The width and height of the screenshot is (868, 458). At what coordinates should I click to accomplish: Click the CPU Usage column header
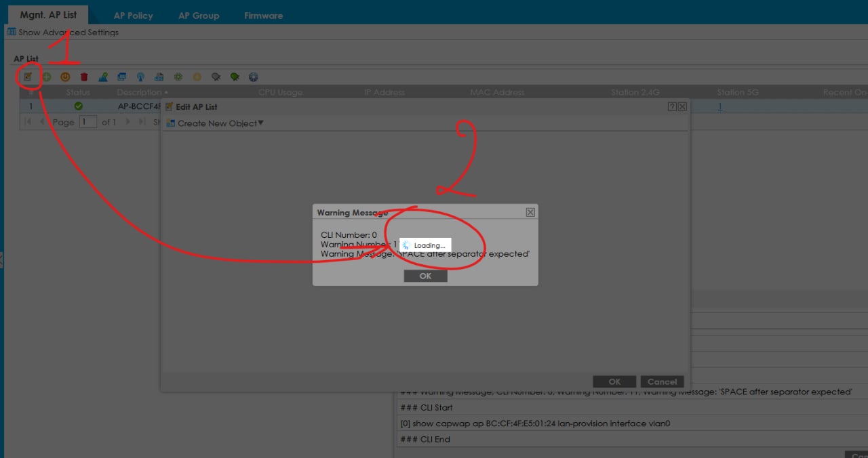[280, 92]
